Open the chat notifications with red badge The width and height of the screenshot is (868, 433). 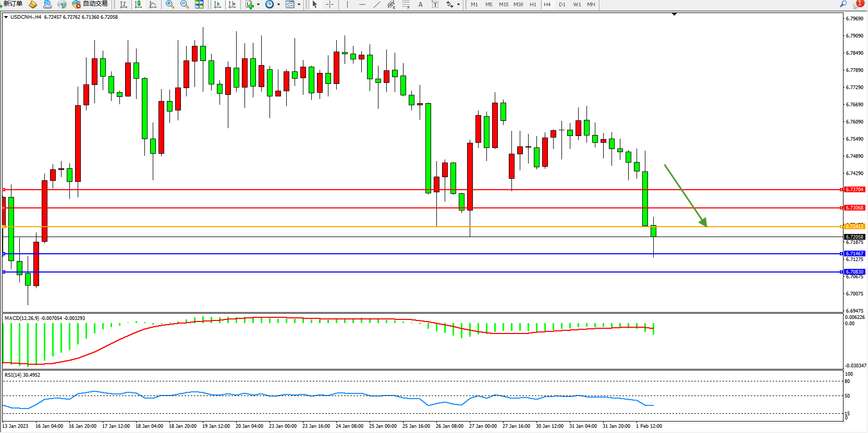[858, 4]
